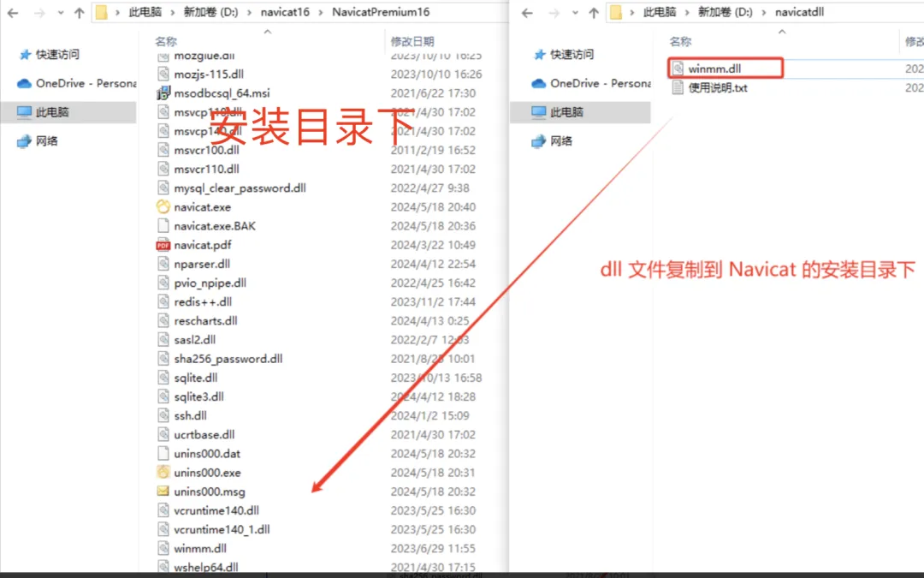Click unins000.exe uninstaller icon
This screenshot has height=578, width=924.
click(x=163, y=473)
